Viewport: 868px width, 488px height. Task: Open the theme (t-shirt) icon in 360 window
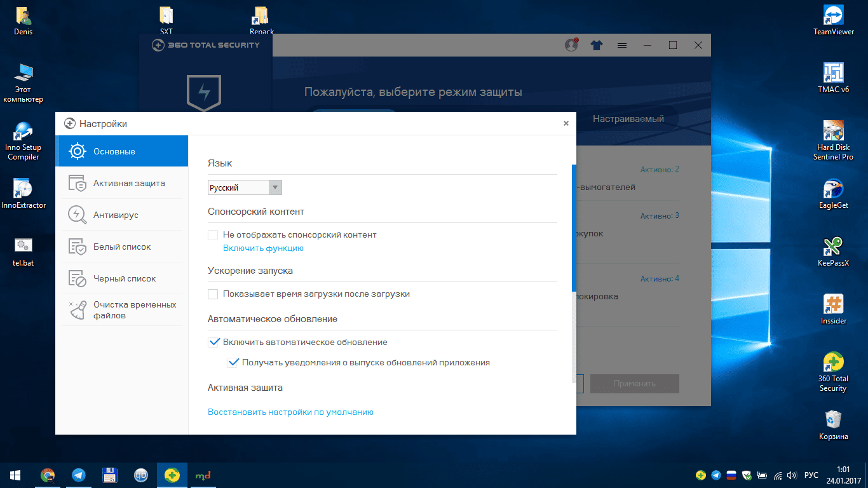pyautogui.click(x=596, y=46)
